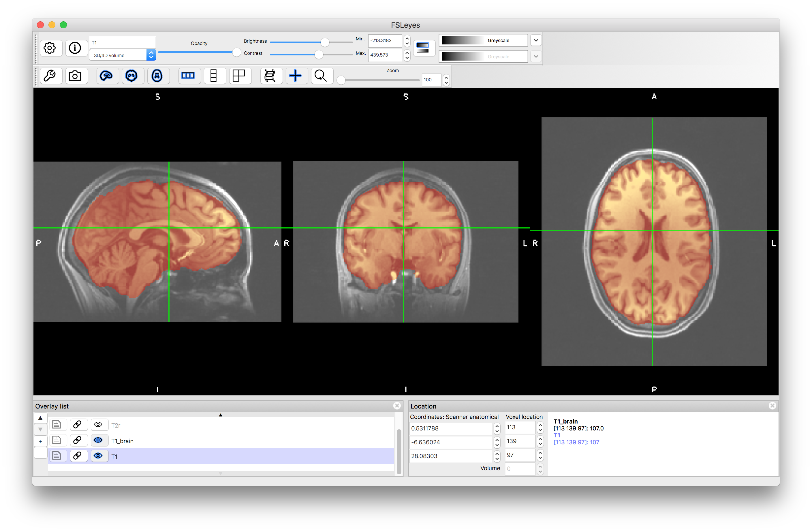Viewport: 812px width, 532px height.
Task: Toggle the T1 overlay's eye icon
Action: (x=98, y=456)
